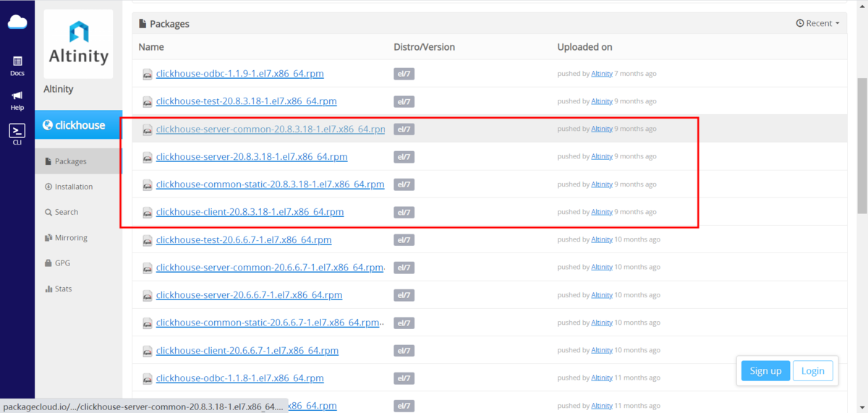Click rpm icon beside clickhouse-server-common-20.8.3.18-1
The height and width of the screenshot is (413, 868).
[x=148, y=129]
